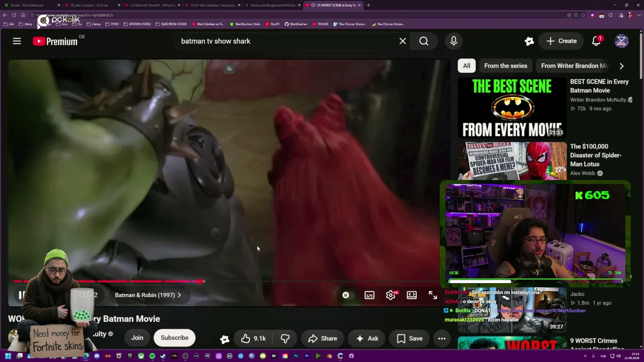Open a new browser tab

[x=368, y=5]
